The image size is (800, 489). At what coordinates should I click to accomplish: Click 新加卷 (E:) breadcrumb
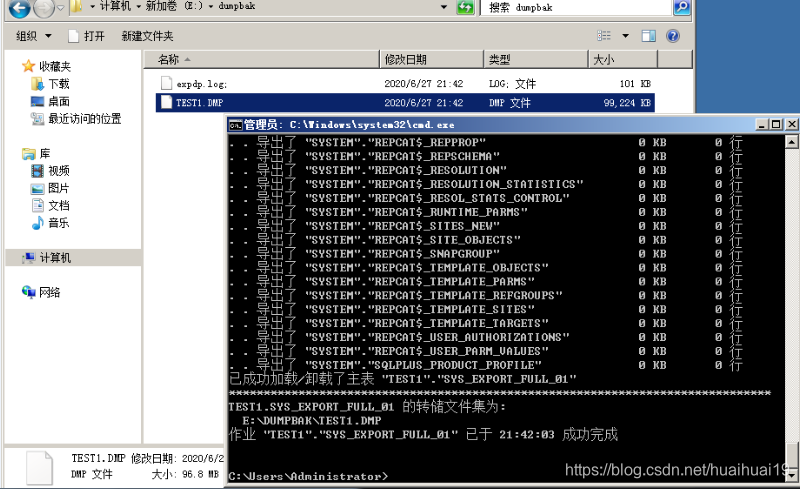tap(173, 6)
